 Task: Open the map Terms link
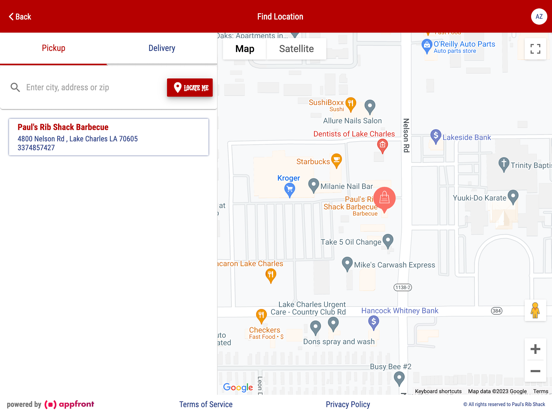(x=540, y=391)
